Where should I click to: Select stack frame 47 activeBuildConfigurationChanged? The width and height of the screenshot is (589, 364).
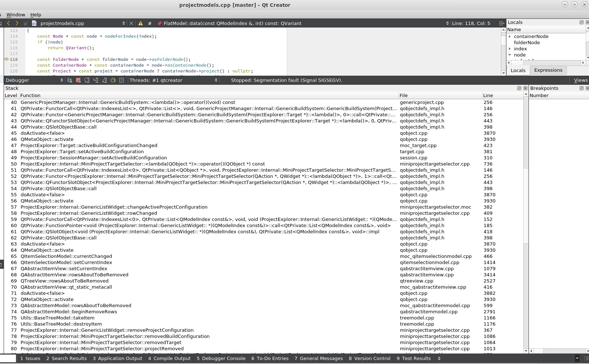pyautogui.click(x=89, y=145)
